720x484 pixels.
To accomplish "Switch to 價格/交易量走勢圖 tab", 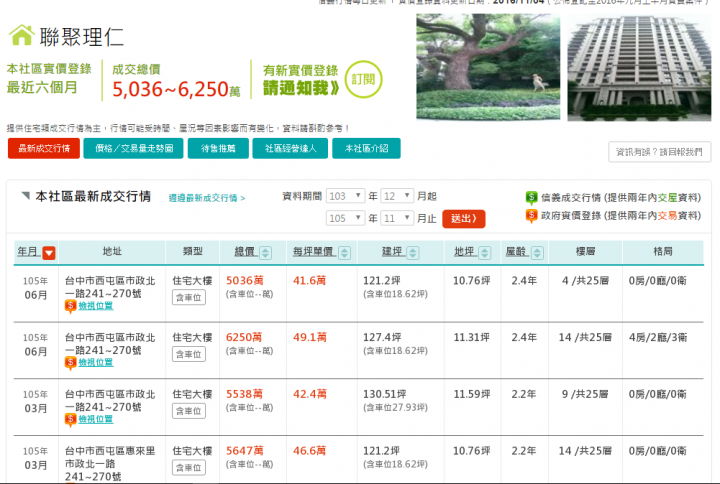I will click(134, 148).
